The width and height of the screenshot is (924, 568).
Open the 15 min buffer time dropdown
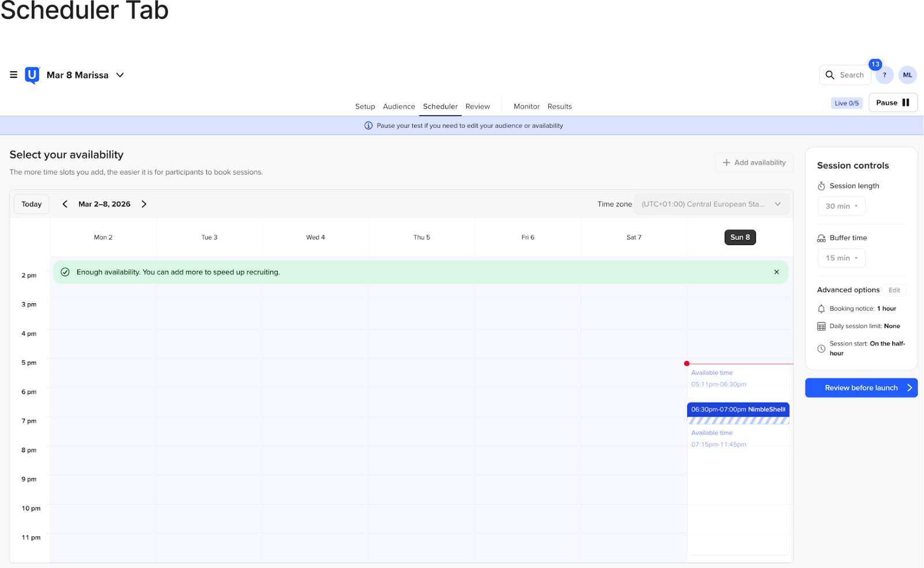tap(841, 258)
